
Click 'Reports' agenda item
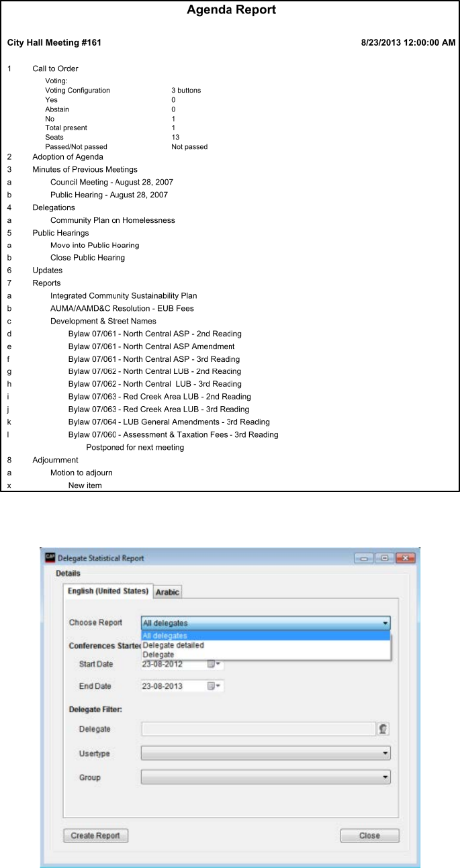[x=46, y=283]
